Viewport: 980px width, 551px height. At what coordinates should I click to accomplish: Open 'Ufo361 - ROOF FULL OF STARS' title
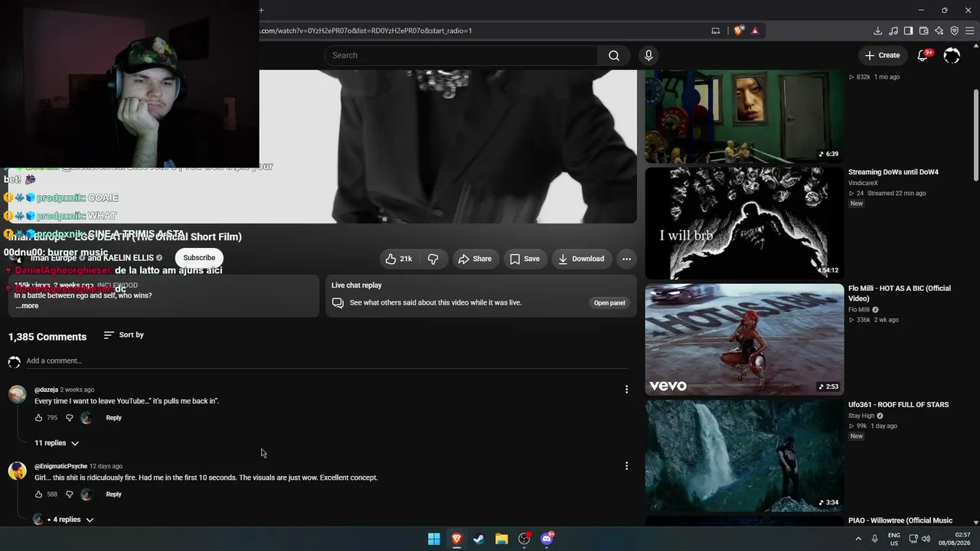click(x=898, y=405)
